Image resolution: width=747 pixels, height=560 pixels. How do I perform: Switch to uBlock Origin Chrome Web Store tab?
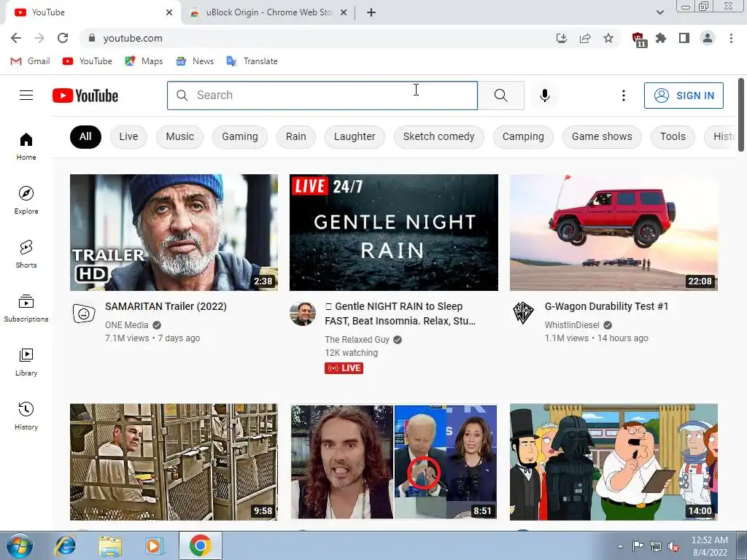click(x=268, y=12)
